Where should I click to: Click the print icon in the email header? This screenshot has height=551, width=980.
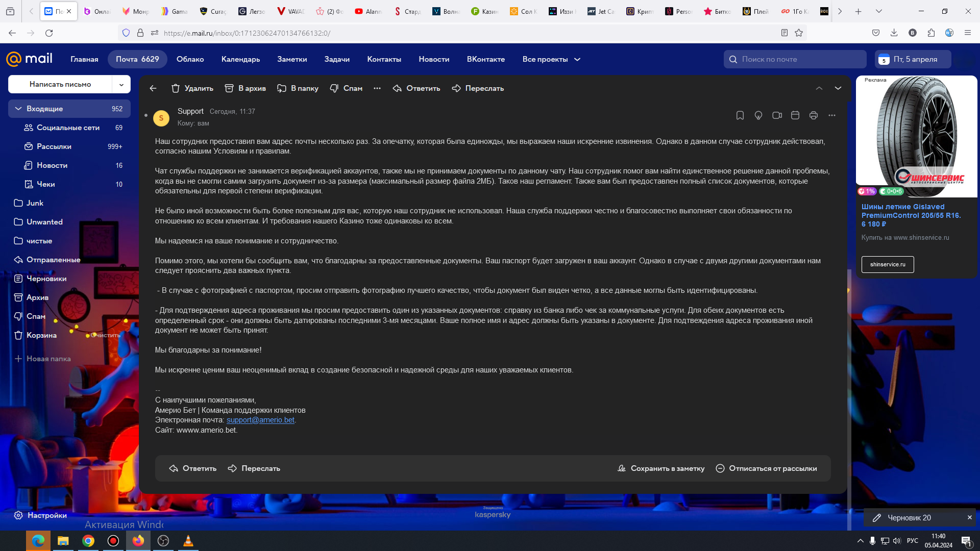[x=814, y=115]
